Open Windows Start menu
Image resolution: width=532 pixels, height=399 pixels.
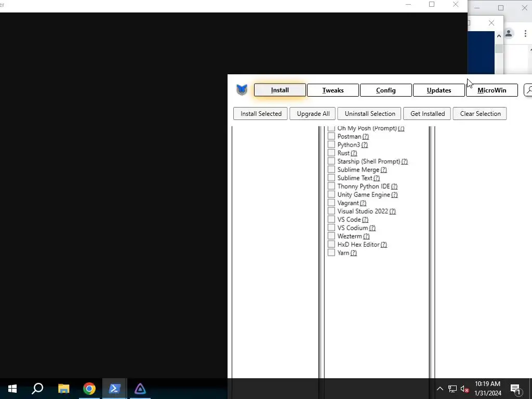(12, 389)
